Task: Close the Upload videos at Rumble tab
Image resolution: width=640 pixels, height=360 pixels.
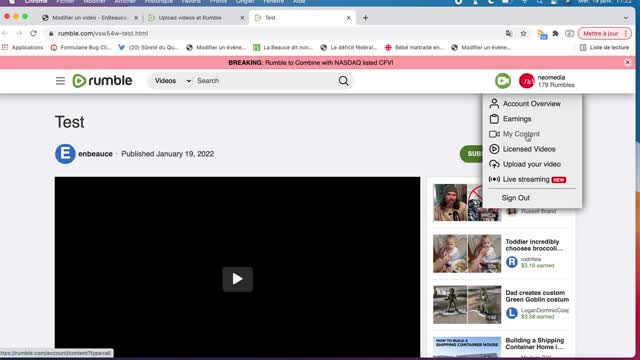Action: pos(242,18)
